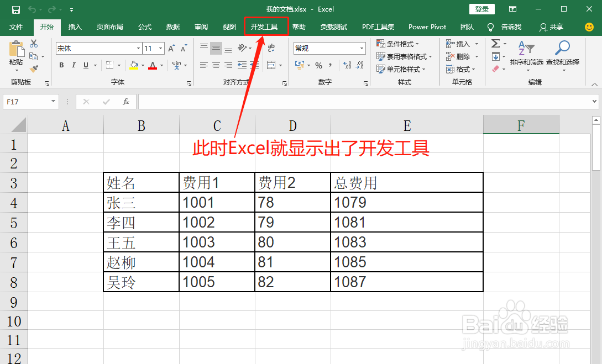Apply the red font color swatch
This screenshot has width=602, height=364.
pyautogui.click(x=153, y=65)
